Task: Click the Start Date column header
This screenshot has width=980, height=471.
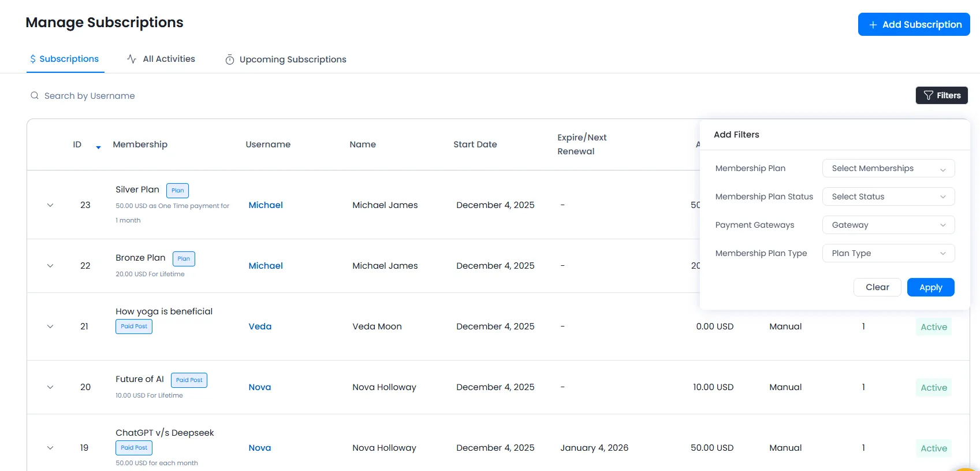Action: [x=475, y=144]
